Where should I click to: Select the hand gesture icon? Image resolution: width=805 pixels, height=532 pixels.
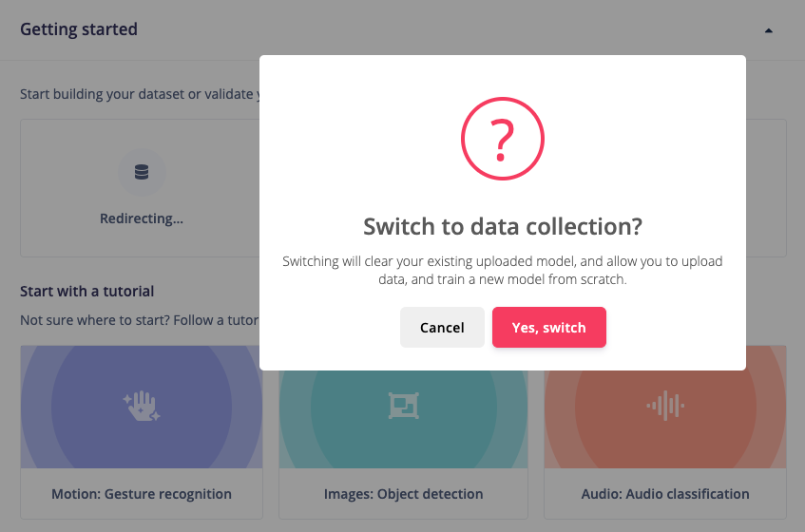tap(142, 406)
